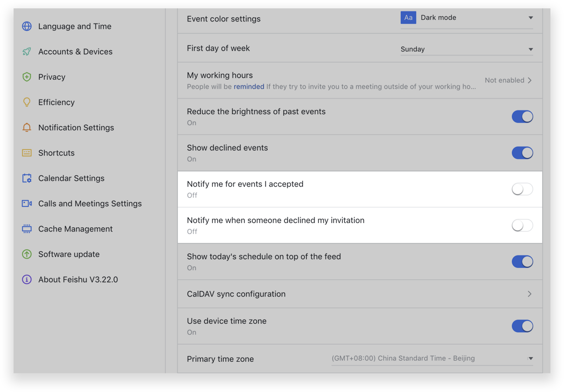This screenshot has width=564, height=392.
Task: Click the blue Aa Dark mode swatch
Action: (408, 18)
